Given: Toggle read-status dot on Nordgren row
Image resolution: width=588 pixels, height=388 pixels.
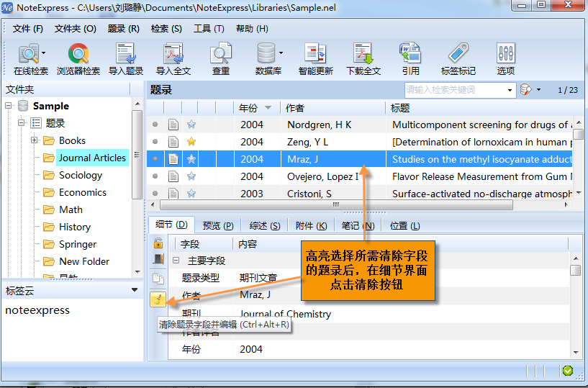Looking at the screenshot, I should 155,125.
